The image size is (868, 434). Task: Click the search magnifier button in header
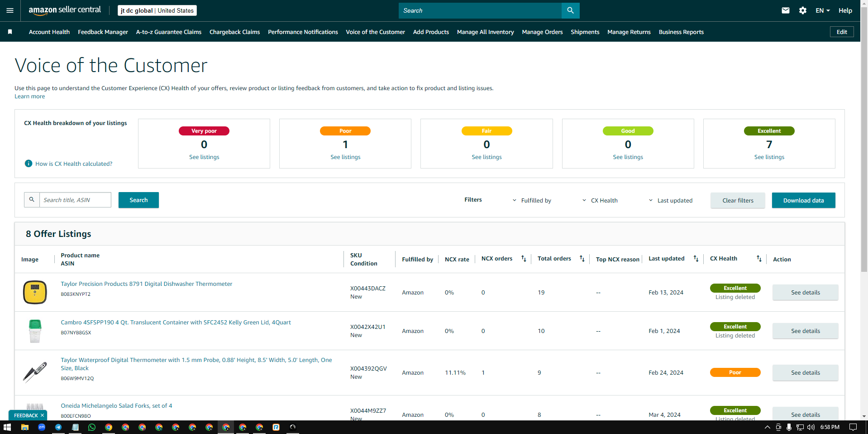[x=570, y=10]
